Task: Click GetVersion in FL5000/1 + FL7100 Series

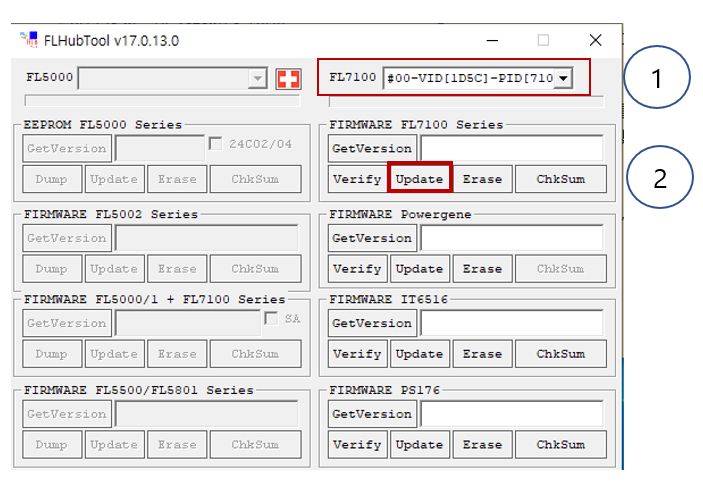Action: [67, 323]
